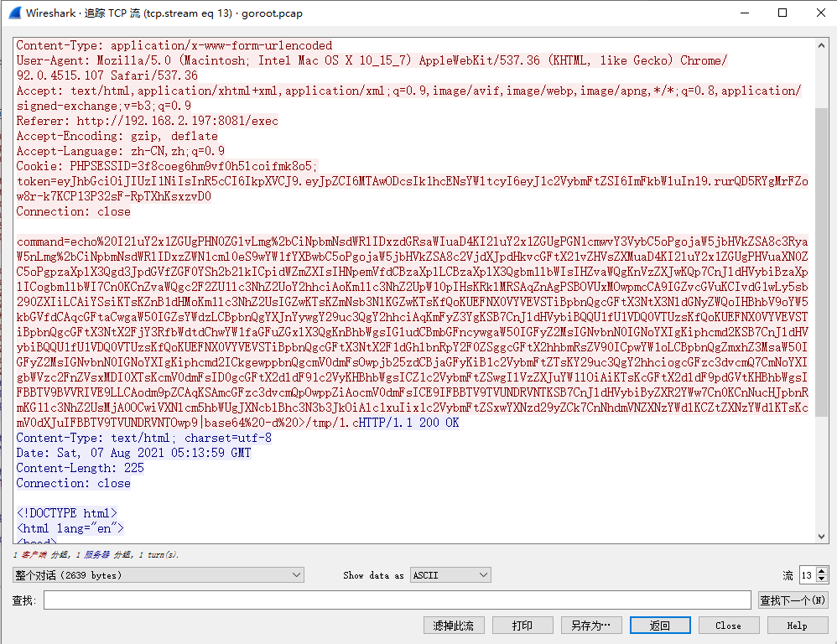Viewport: 837px width, 644px height.
Task: Click the Accept-Encoding: gzip, deflate line
Action: [x=117, y=136]
